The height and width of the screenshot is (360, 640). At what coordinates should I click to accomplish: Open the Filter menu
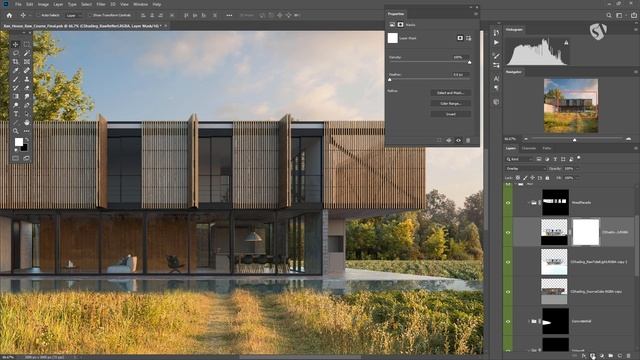tap(101, 4)
